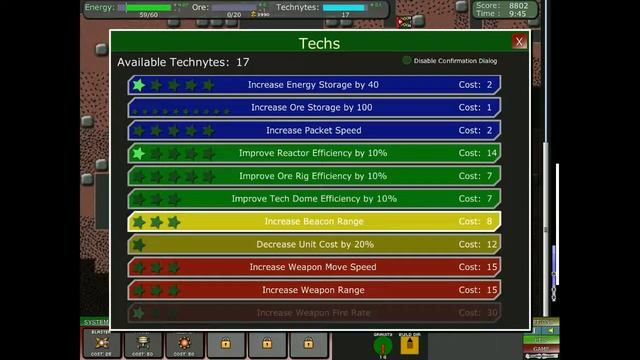Choose Improve Reactor Efficiency by 10%
The height and width of the screenshot is (360, 640).
pyautogui.click(x=314, y=153)
